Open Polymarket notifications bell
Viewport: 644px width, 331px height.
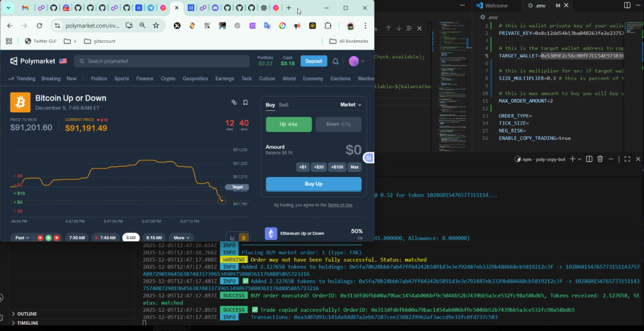pyautogui.click(x=336, y=61)
